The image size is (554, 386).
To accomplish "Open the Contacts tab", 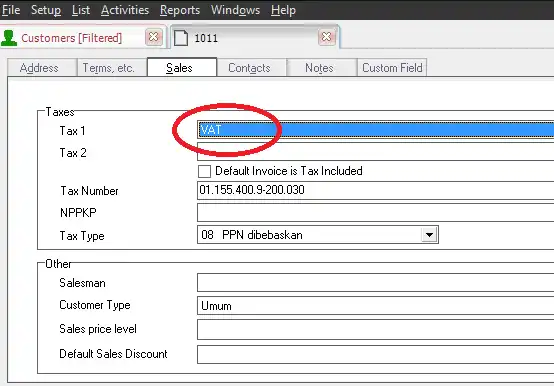I will 252,67.
